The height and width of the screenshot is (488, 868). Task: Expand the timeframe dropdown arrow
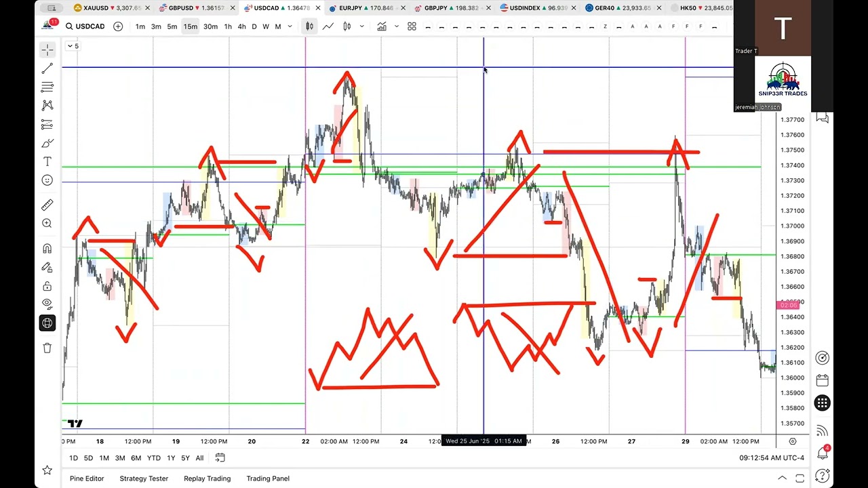(x=290, y=26)
